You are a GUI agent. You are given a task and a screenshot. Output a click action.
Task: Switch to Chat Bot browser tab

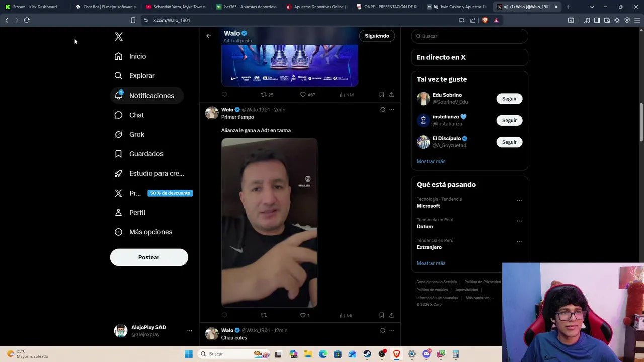click(x=106, y=7)
